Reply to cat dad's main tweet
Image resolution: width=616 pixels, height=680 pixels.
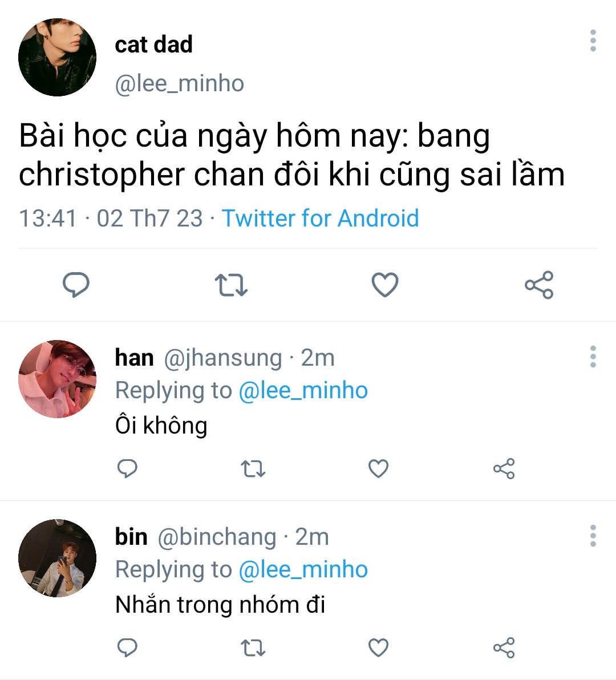coord(75,285)
